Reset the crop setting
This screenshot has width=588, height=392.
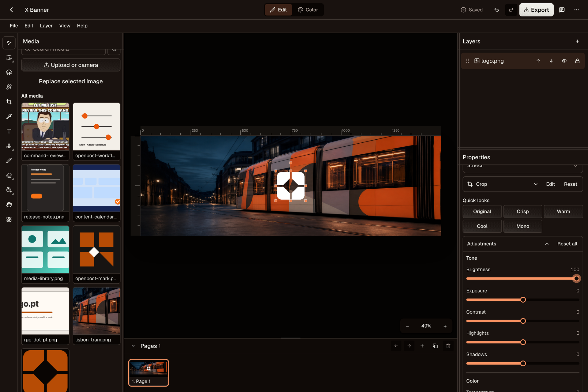[x=571, y=184]
